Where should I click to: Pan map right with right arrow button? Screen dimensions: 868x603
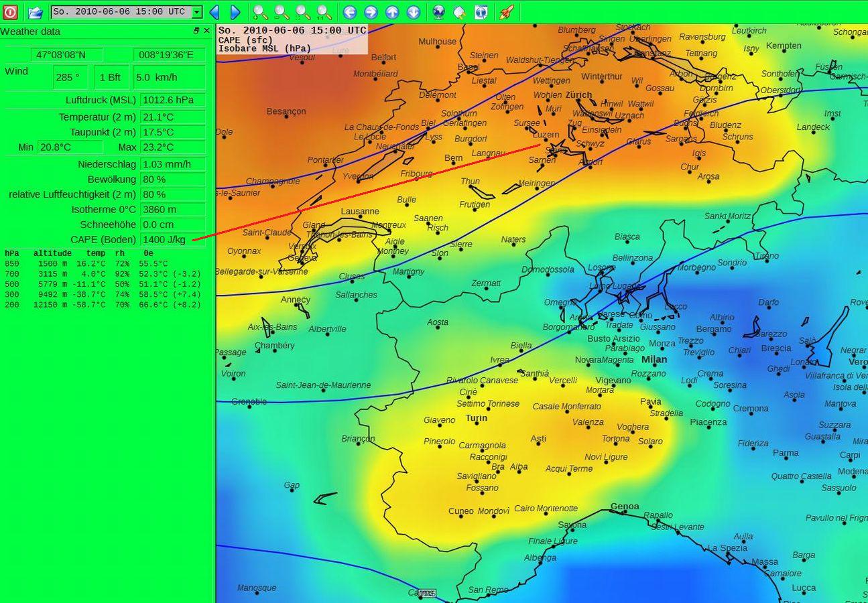371,12
